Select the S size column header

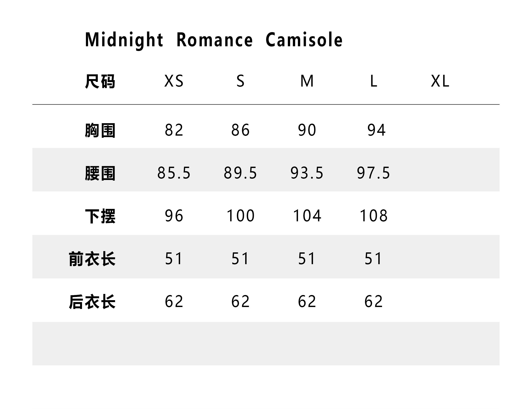[240, 81]
